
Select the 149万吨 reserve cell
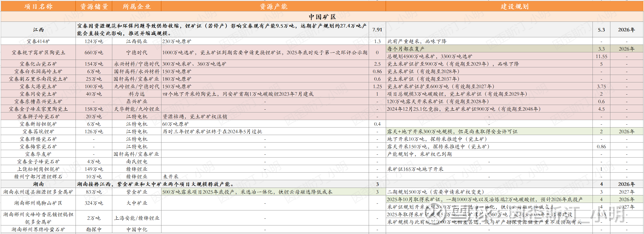coord(94,169)
